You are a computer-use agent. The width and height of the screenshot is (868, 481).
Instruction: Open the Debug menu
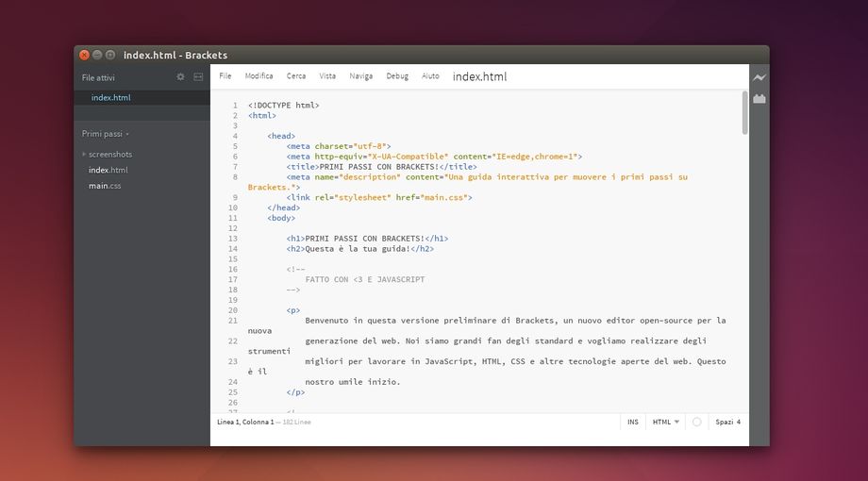(x=397, y=75)
